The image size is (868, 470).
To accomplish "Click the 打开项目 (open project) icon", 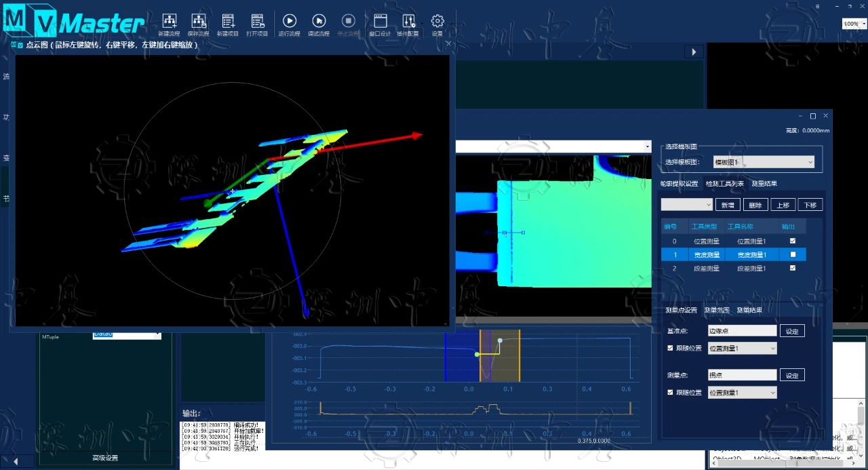I will [x=257, y=22].
